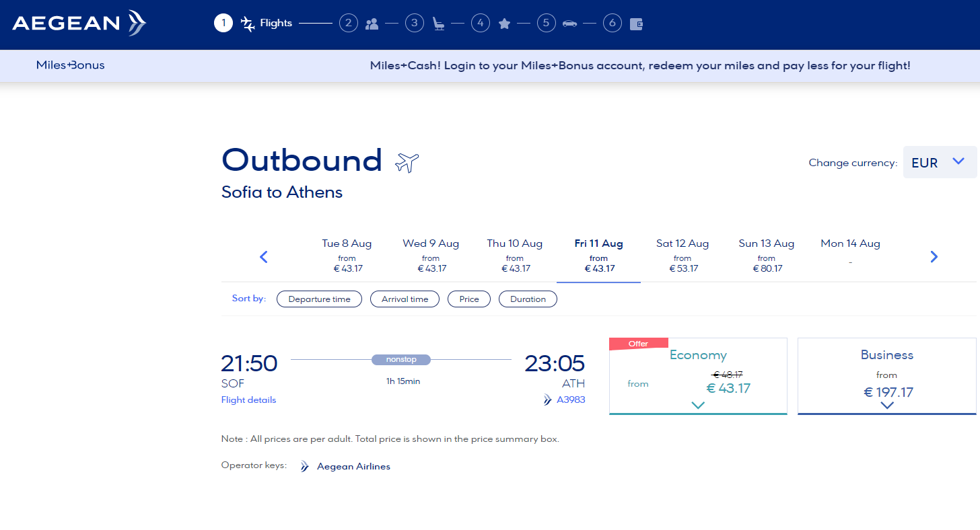Click the seat selection step icon
The width and height of the screenshot is (980, 530).
click(438, 24)
